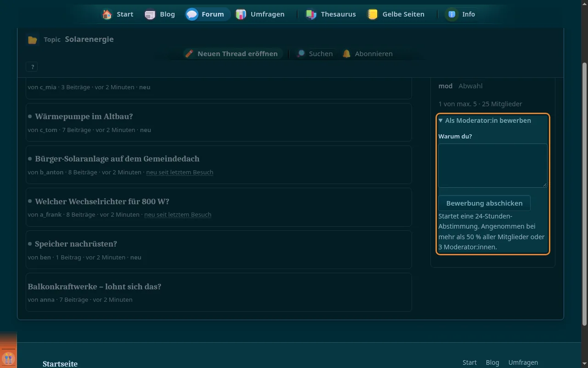Open the Gelbe Seiten menu item
This screenshot has height=368, width=588.
pyautogui.click(x=396, y=14)
